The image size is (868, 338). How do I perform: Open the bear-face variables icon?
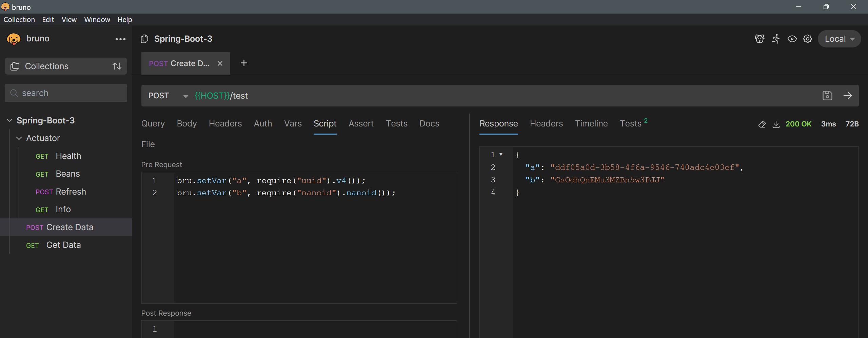[x=759, y=39]
